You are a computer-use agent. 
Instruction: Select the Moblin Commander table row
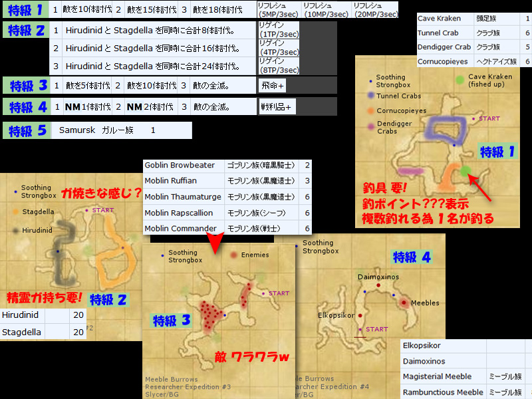(227, 228)
